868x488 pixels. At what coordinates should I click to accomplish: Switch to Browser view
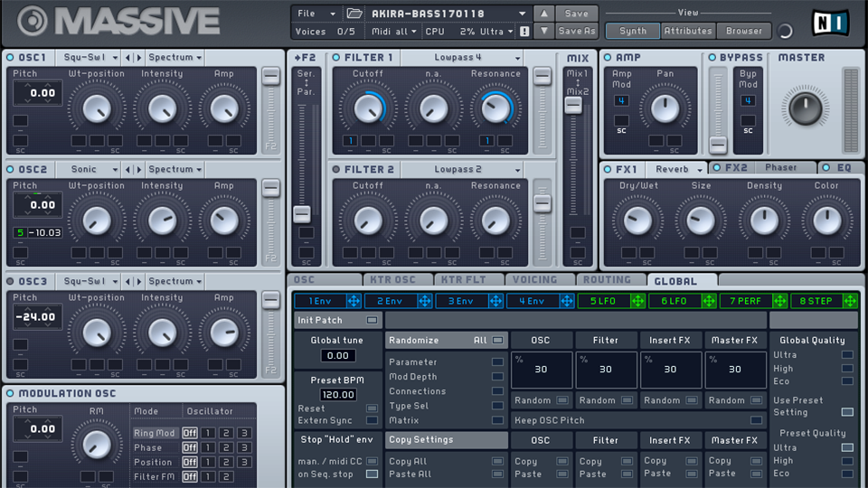coord(744,31)
